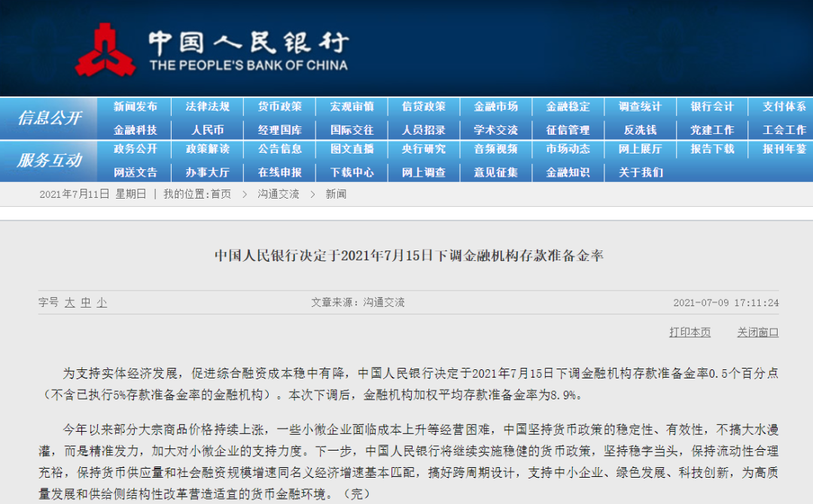813x504 pixels.
Task: Open the 新闻发布 section
Action: [135, 106]
